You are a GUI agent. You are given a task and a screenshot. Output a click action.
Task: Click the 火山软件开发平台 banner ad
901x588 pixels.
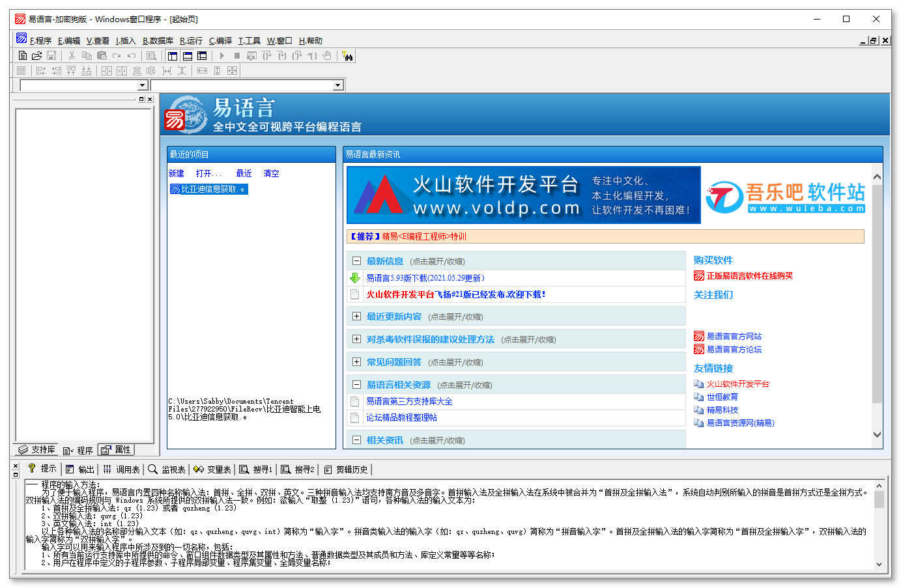(524, 195)
